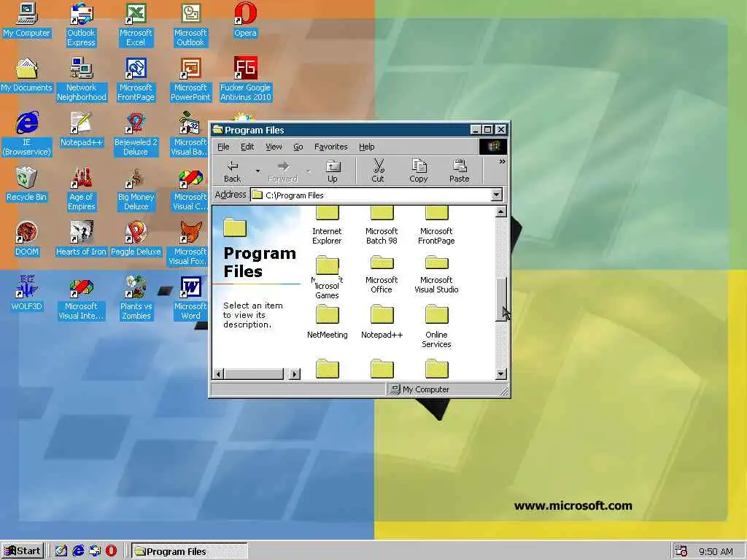Viewport: 747px width, 560px height.
Task: Select Microsoft FrontPage folder in window
Action: pos(436,226)
